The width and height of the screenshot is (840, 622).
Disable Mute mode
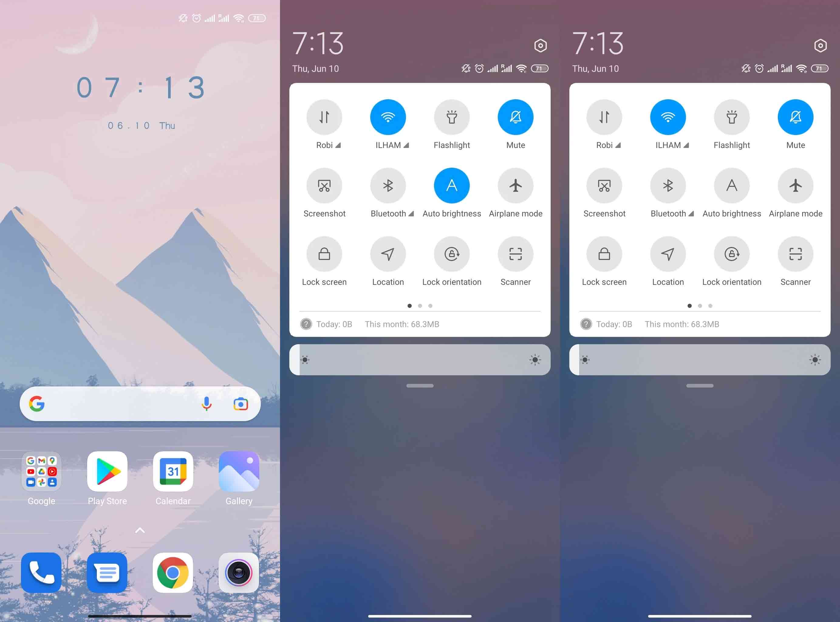click(515, 117)
